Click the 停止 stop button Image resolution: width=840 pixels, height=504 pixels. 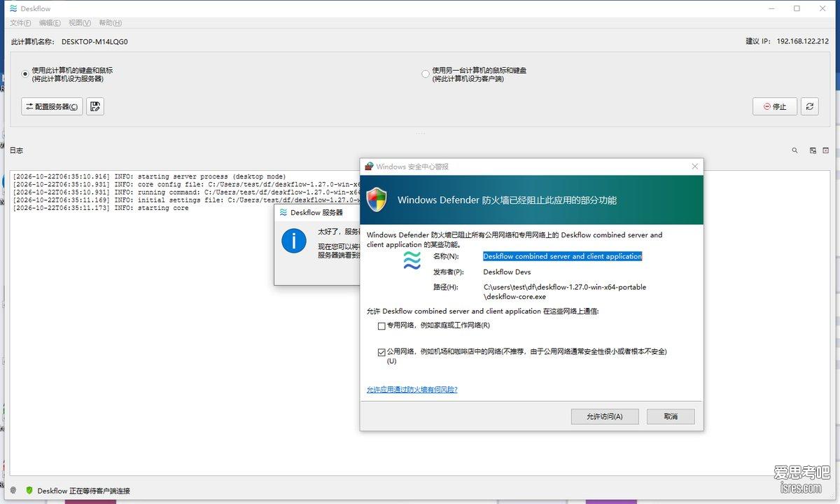pos(775,106)
